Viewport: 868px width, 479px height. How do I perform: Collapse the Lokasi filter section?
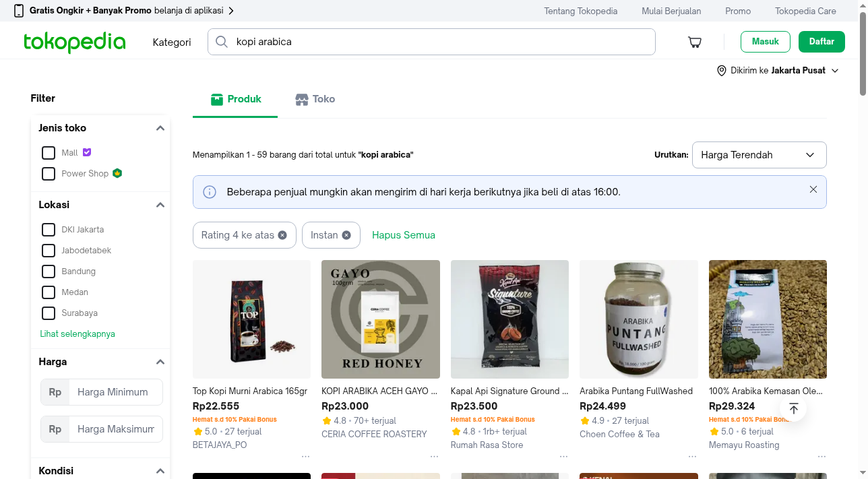(160, 205)
